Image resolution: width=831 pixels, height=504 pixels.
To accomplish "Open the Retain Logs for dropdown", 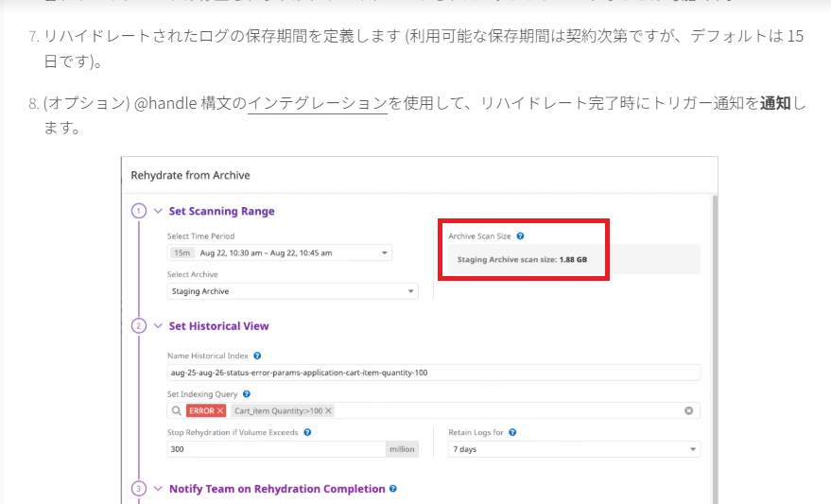I will click(x=574, y=449).
